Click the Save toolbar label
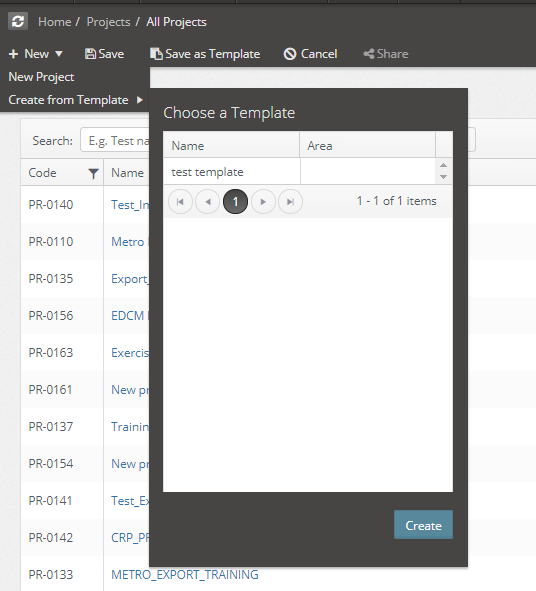The width and height of the screenshot is (536, 591). (x=111, y=54)
